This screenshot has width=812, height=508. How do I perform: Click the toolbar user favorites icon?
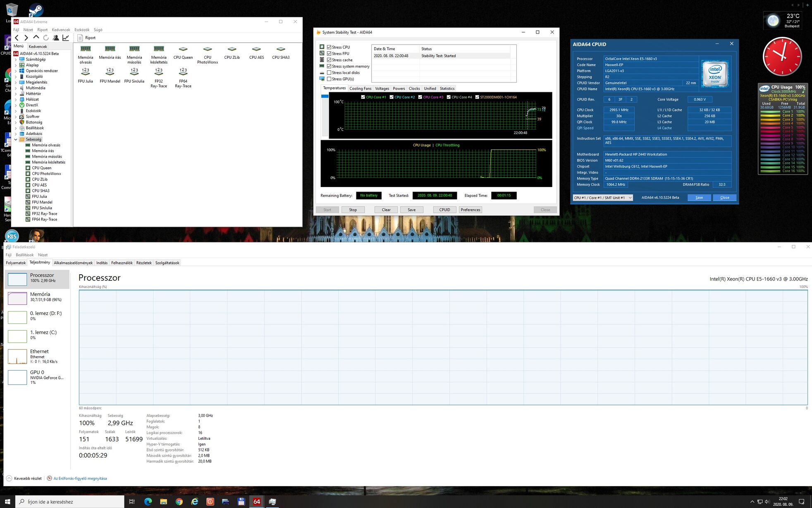56,38
